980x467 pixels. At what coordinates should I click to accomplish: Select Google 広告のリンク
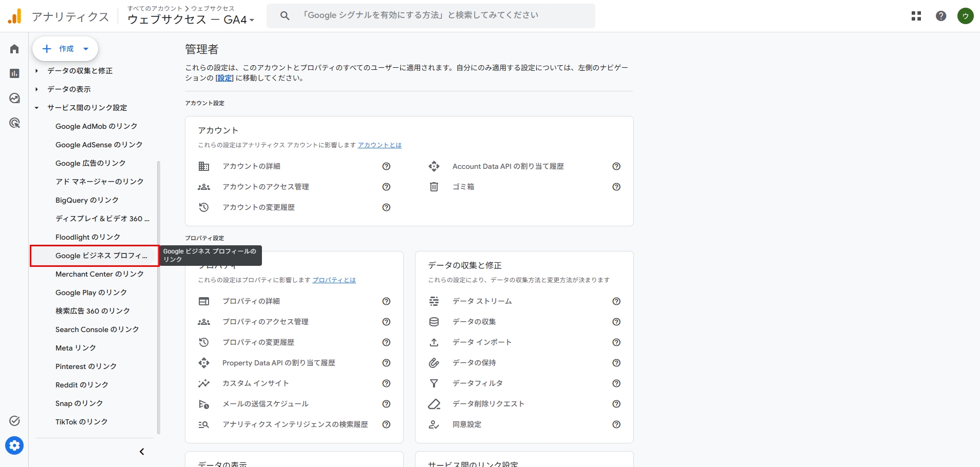click(x=90, y=163)
